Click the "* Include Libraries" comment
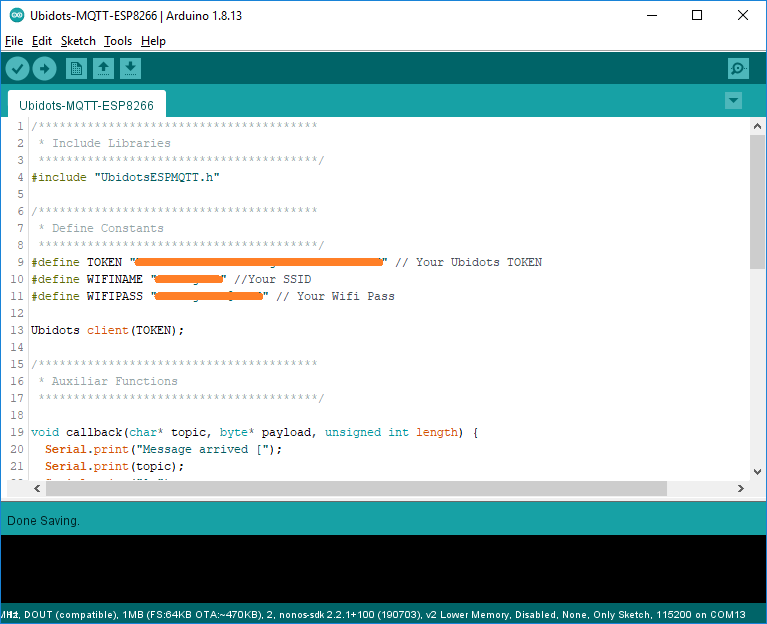This screenshot has height=624, width=767. tap(105, 143)
